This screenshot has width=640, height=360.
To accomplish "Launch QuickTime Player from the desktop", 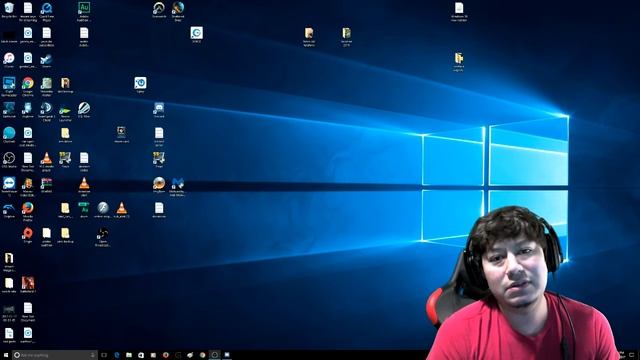I will pos(47,11).
